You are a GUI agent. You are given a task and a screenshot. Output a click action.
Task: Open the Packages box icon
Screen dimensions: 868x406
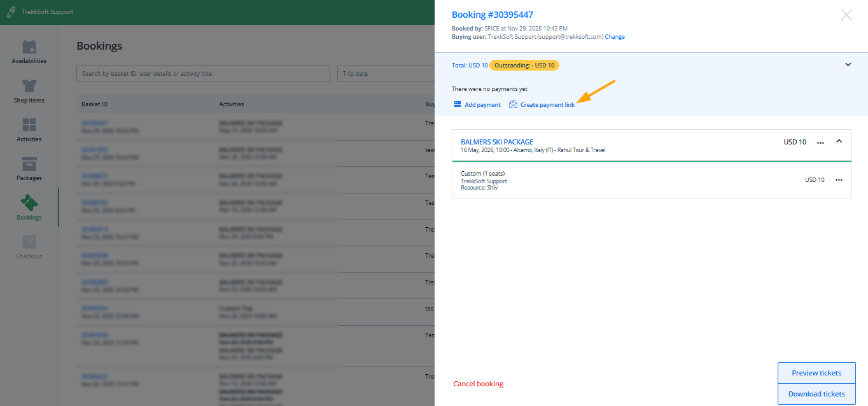pyautogui.click(x=29, y=164)
